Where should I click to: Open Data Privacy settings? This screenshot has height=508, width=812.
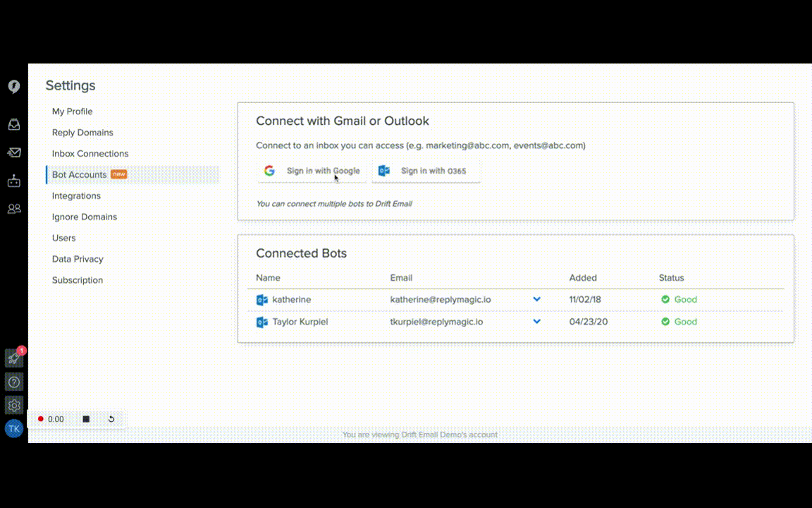point(78,259)
